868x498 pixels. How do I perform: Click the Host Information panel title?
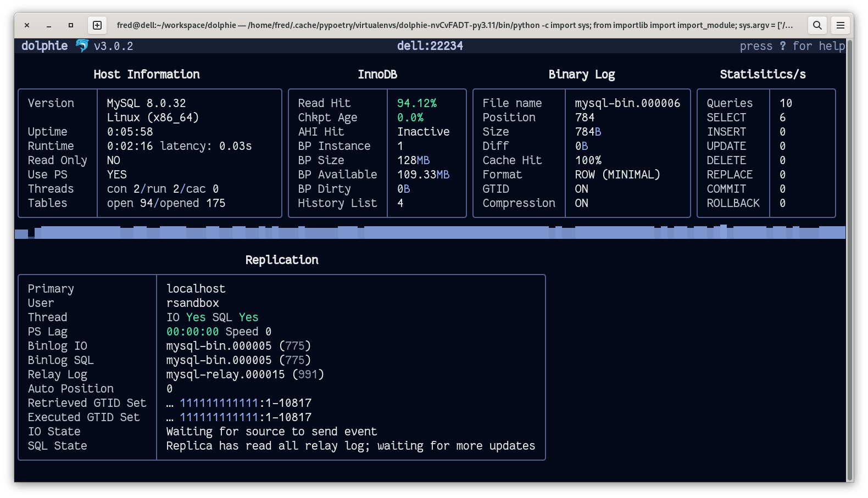click(147, 74)
